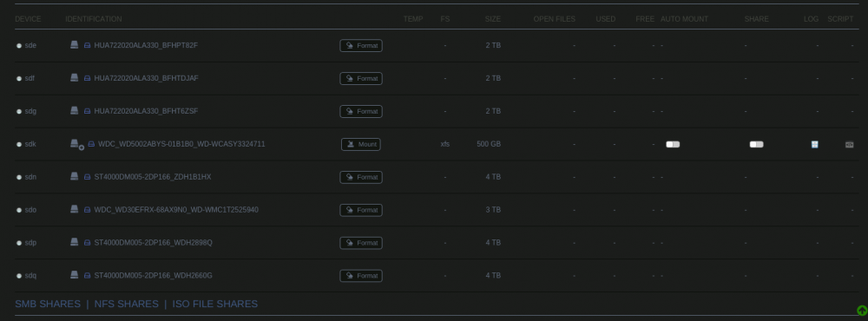Mount the sdk WDC drive
The image size is (868, 321).
tap(361, 144)
